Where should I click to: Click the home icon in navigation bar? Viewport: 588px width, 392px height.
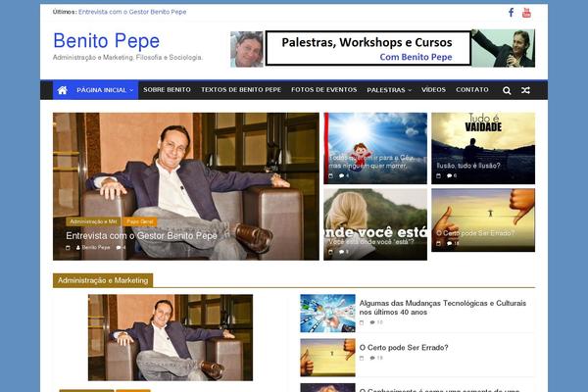point(63,90)
